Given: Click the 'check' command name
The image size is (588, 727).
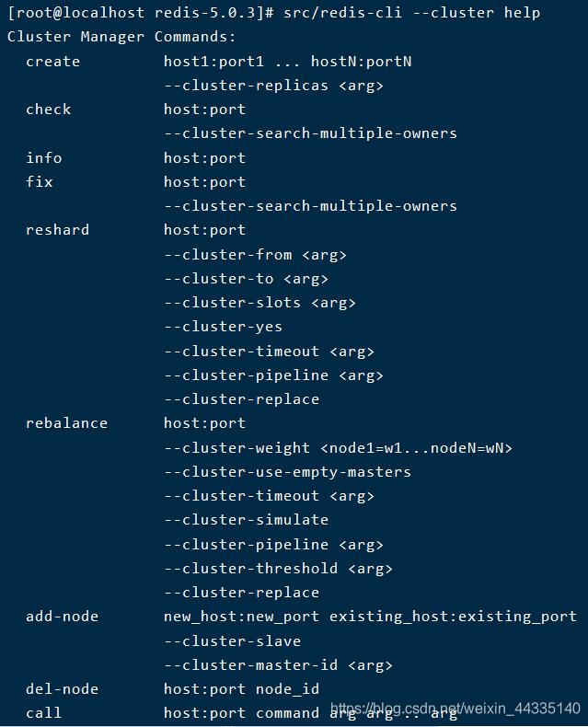Looking at the screenshot, I should point(48,110).
